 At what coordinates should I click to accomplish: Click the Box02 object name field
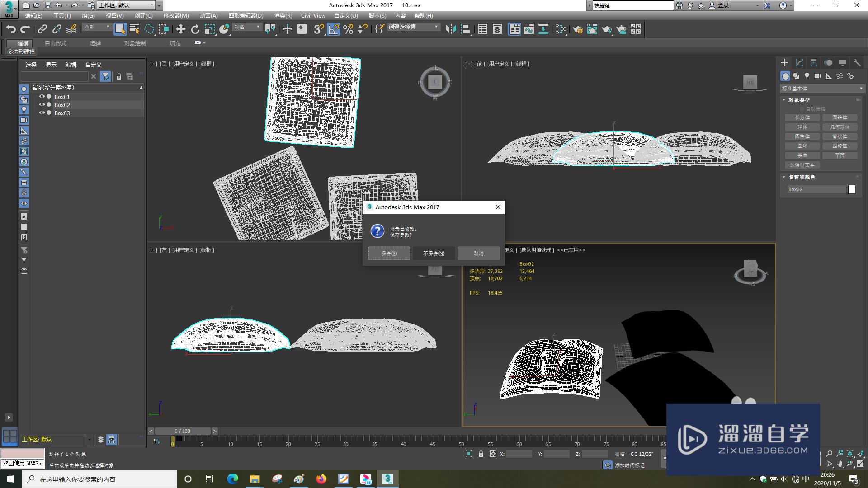(816, 190)
